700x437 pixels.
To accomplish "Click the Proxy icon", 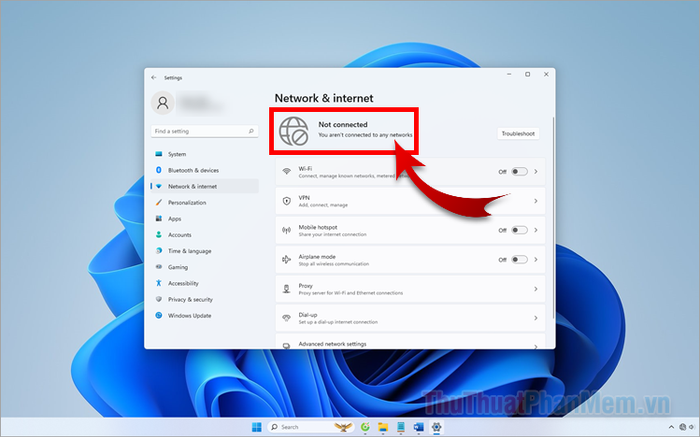I will pos(287,289).
